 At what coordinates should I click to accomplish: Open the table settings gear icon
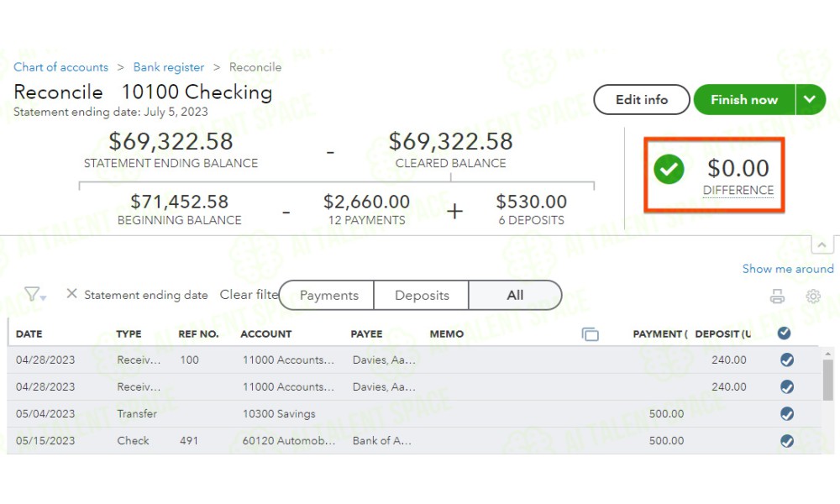[812, 296]
